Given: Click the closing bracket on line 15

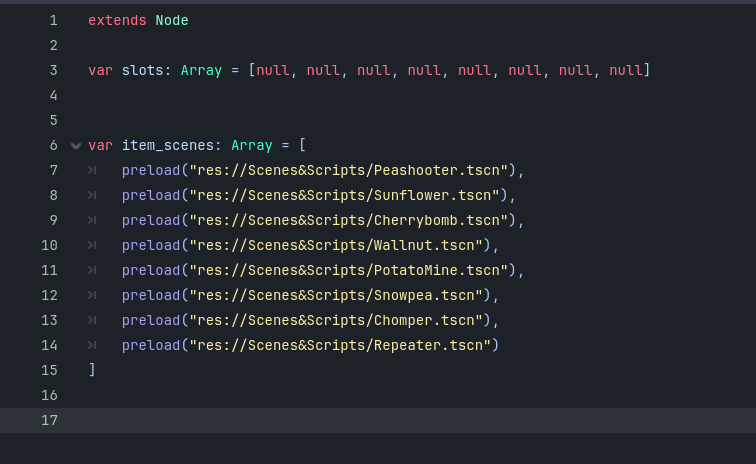Looking at the screenshot, I should tap(92, 370).
